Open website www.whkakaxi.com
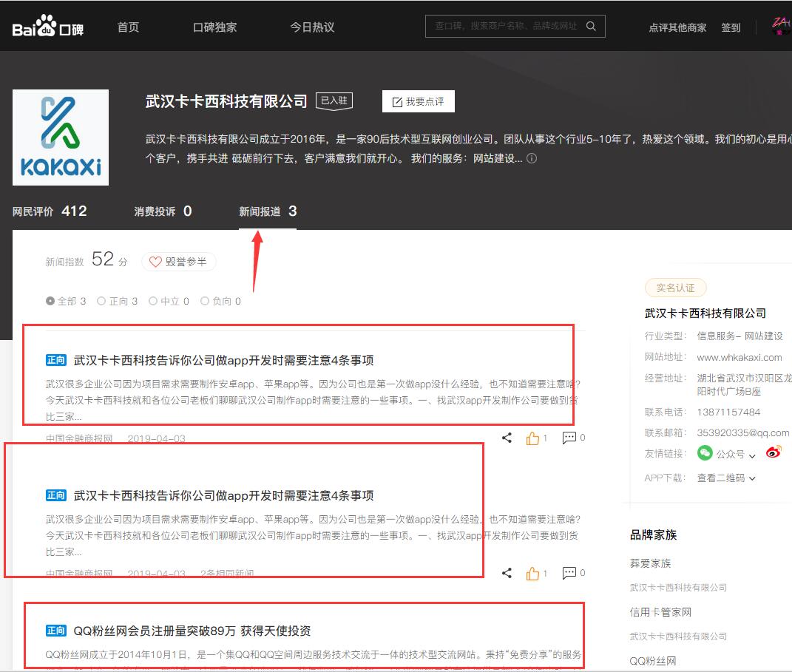792x672 pixels. (x=739, y=357)
